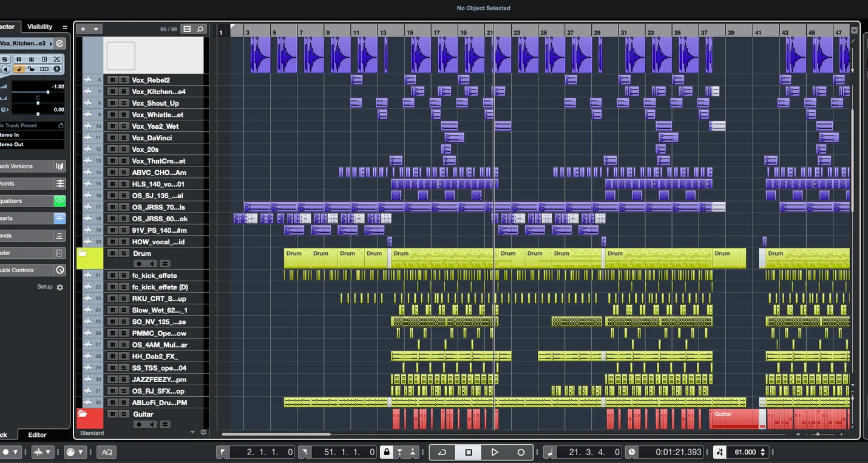This screenshot has width=868, height=463.
Task: Click the Stop transport button
Action: pos(468,452)
